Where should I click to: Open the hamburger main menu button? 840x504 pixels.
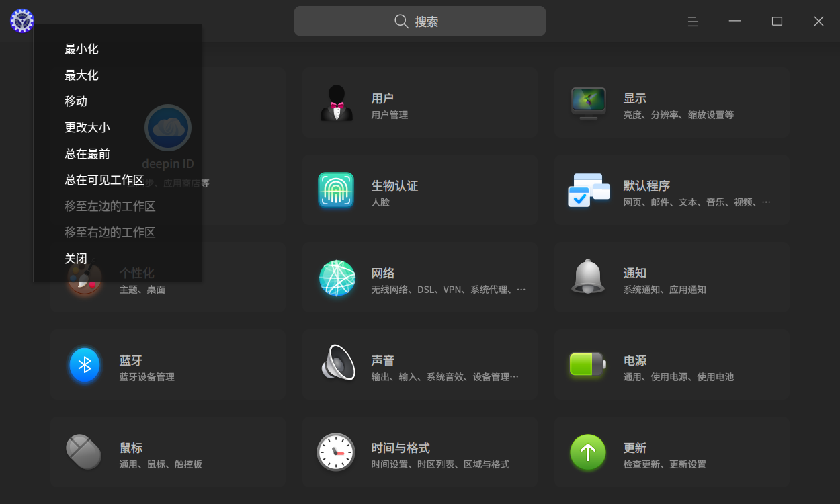pos(693,22)
